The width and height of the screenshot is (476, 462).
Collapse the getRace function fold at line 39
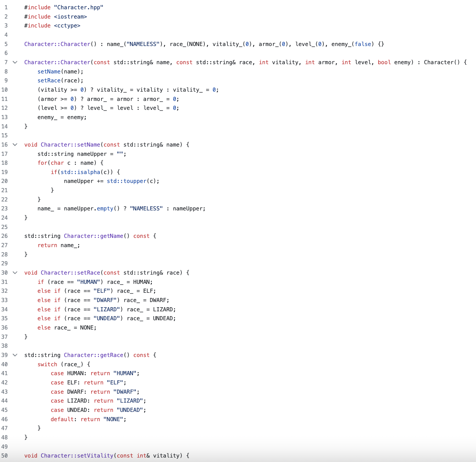[x=15, y=355]
